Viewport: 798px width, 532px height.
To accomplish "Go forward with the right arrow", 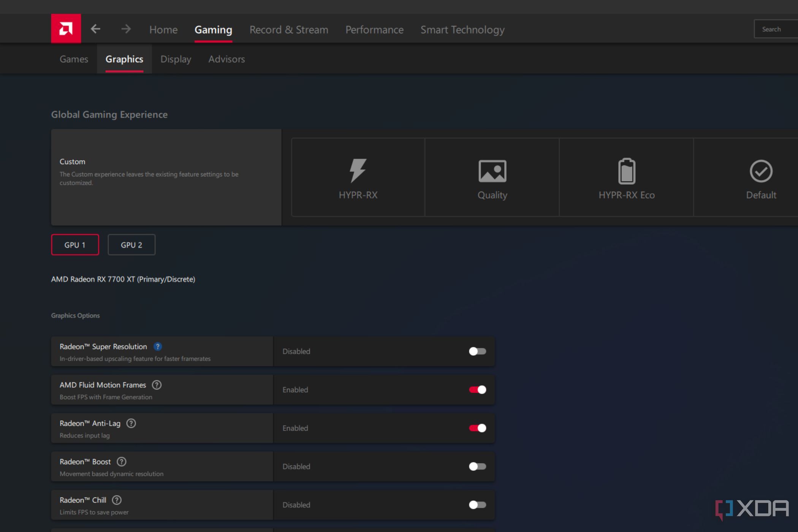I will pyautogui.click(x=126, y=29).
